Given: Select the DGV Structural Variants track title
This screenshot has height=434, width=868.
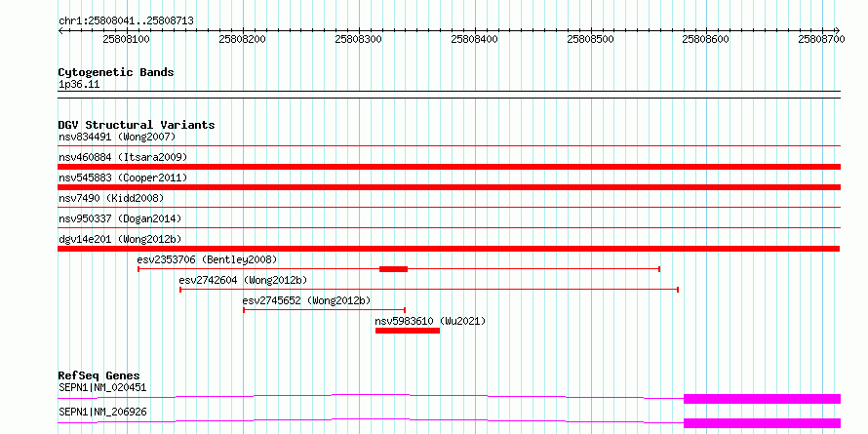Looking at the screenshot, I should pos(137,125).
